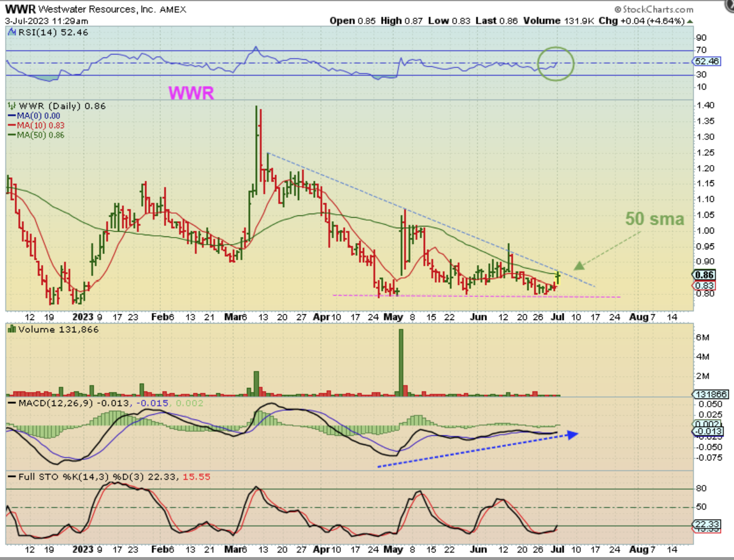Click the Chg +0.04 (+4.64%) value

pyautogui.click(x=642, y=21)
